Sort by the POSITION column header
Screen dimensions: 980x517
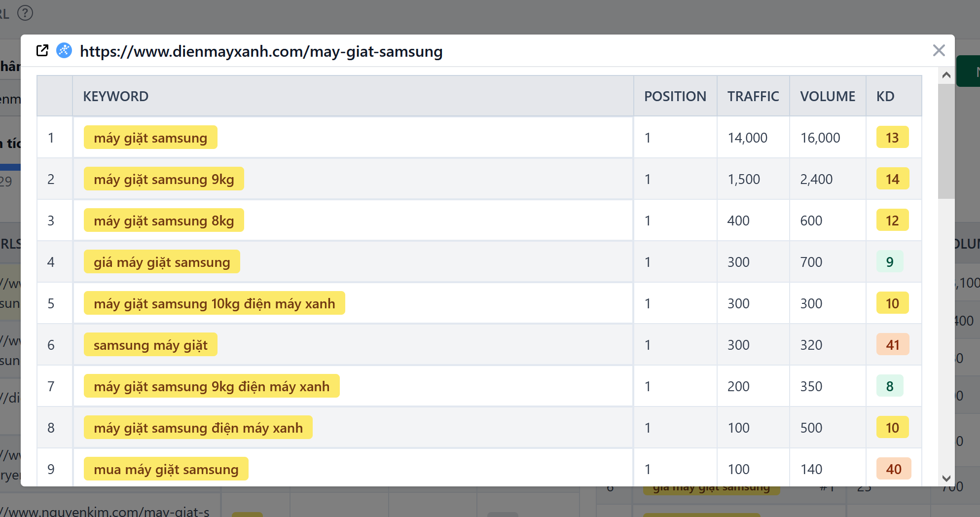(675, 96)
